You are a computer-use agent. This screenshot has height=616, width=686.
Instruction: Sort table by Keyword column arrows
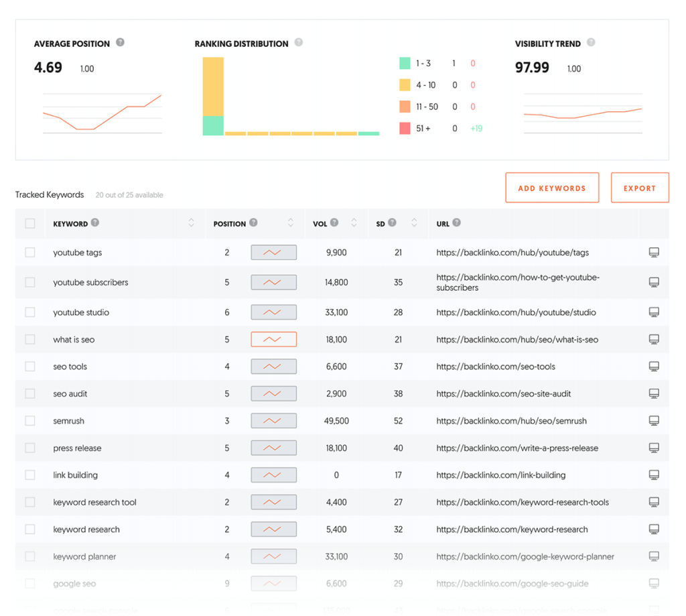pyautogui.click(x=191, y=223)
